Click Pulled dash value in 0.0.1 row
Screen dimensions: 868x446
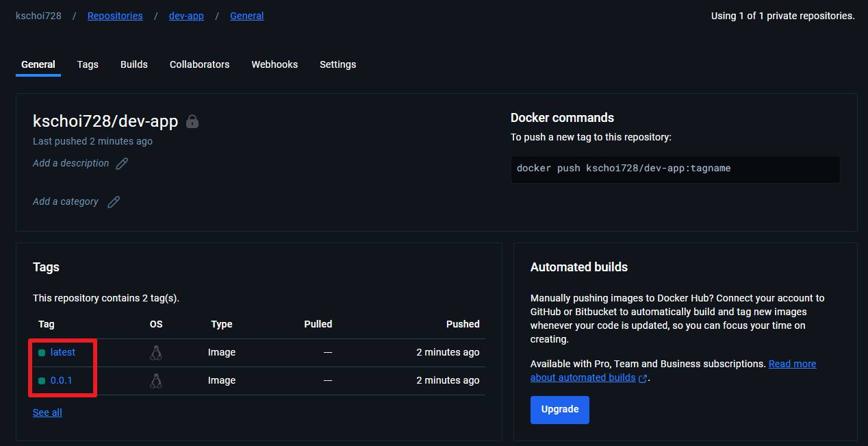[328, 380]
